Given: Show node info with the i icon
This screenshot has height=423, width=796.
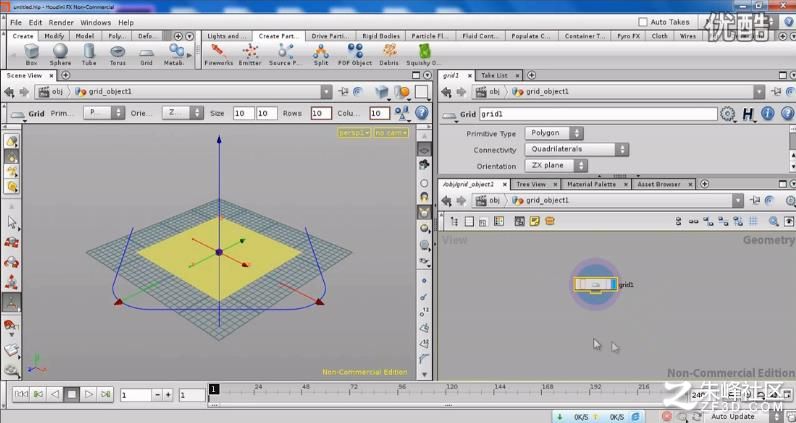Looking at the screenshot, I should pyautogui.click(x=767, y=114).
